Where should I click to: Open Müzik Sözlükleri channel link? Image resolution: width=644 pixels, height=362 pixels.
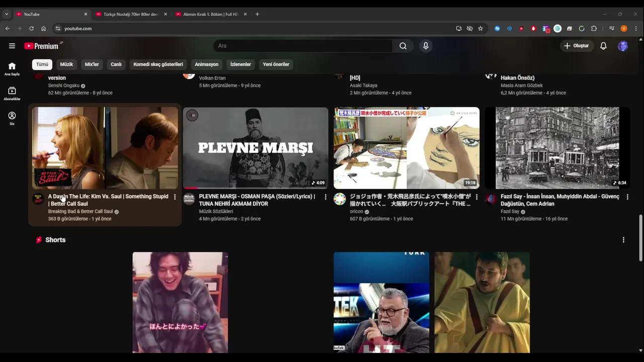[x=216, y=212]
